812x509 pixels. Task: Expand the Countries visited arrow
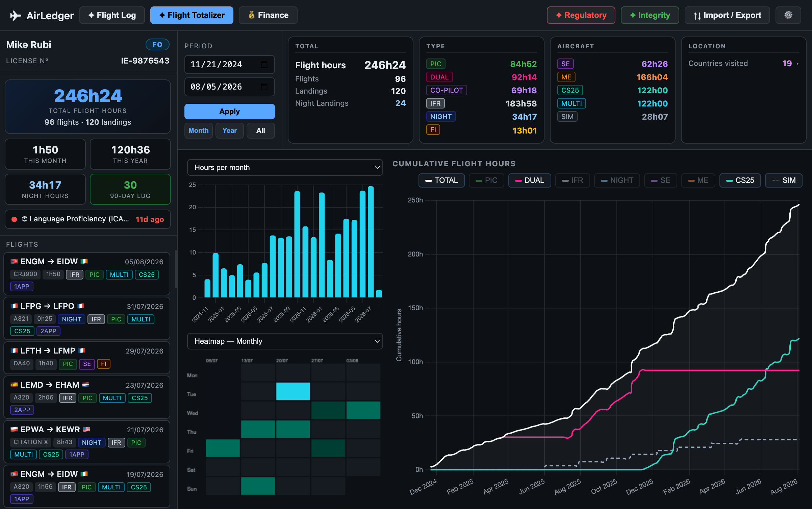(x=797, y=64)
